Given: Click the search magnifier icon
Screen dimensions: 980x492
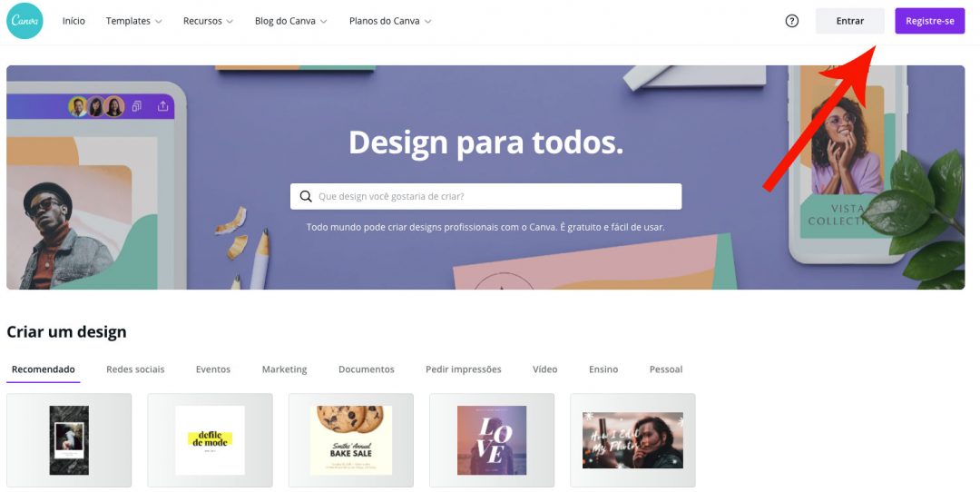Looking at the screenshot, I should pos(306,196).
